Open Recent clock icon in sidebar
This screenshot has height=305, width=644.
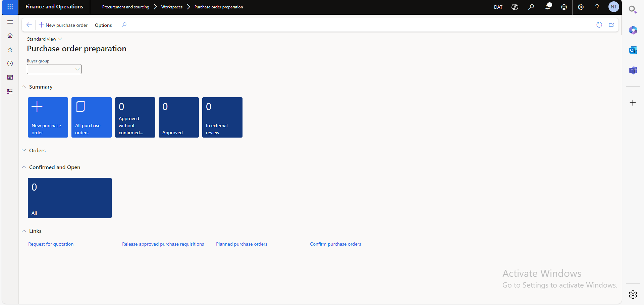tap(10, 63)
